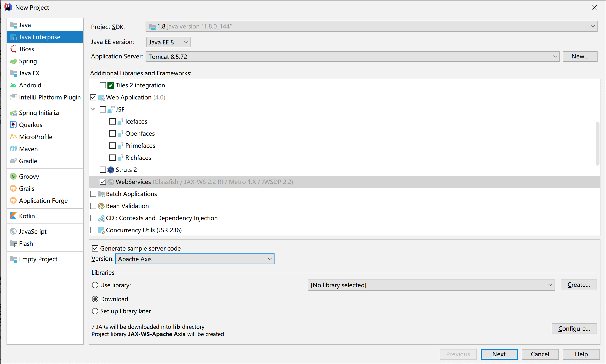
Task: Select the Download radio button
Action: pyautogui.click(x=95, y=299)
